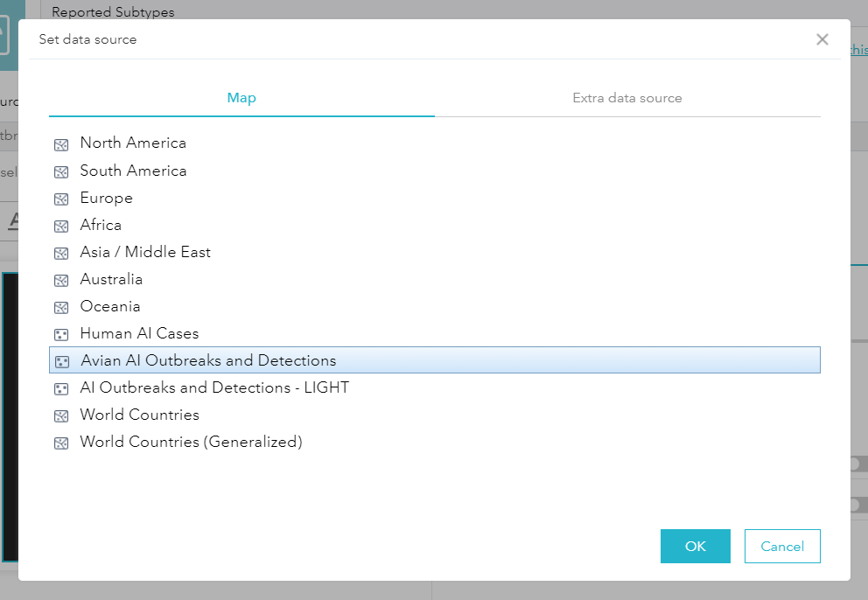Viewport: 868px width, 600px height.
Task: Click the Oceania layer icon
Action: 61,308
